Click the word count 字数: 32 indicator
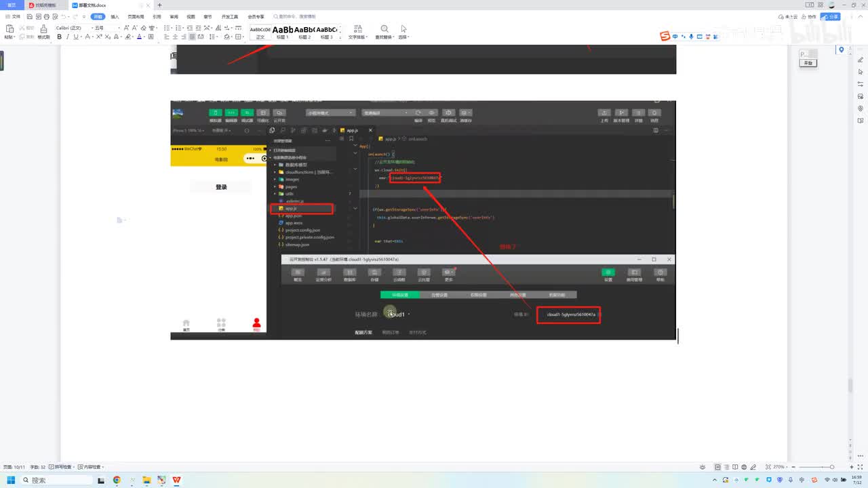This screenshot has width=868, height=488. click(38, 468)
